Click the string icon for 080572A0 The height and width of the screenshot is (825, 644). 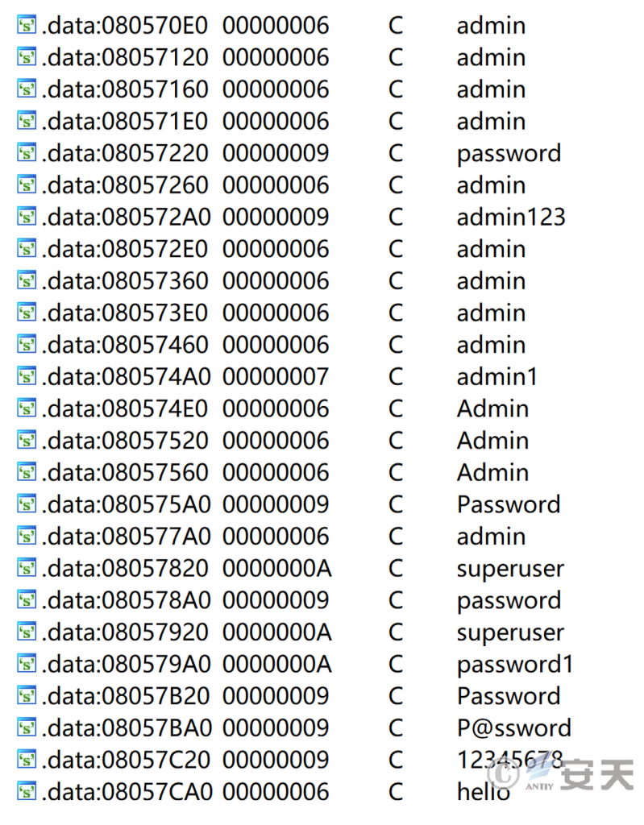(x=27, y=216)
